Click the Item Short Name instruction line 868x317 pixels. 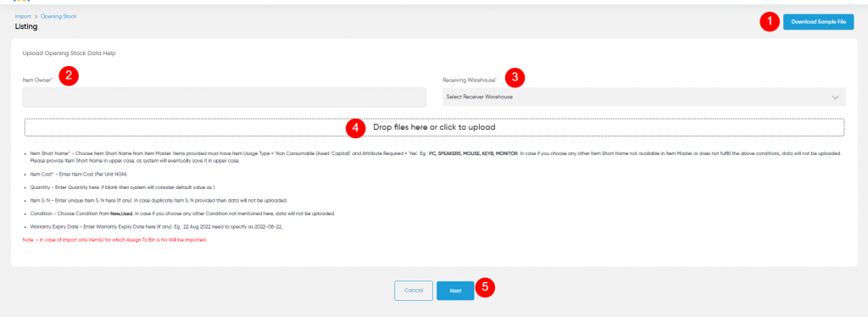[x=435, y=156]
